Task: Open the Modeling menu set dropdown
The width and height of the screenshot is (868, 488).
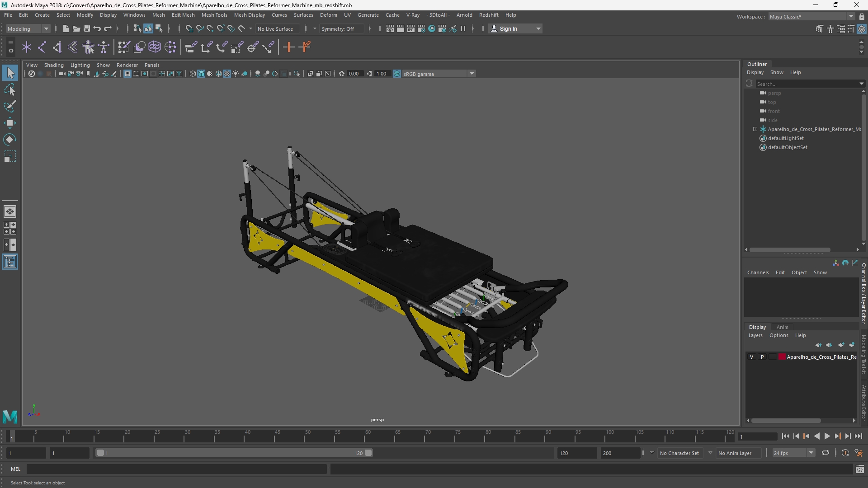Action: tap(28, 28)
